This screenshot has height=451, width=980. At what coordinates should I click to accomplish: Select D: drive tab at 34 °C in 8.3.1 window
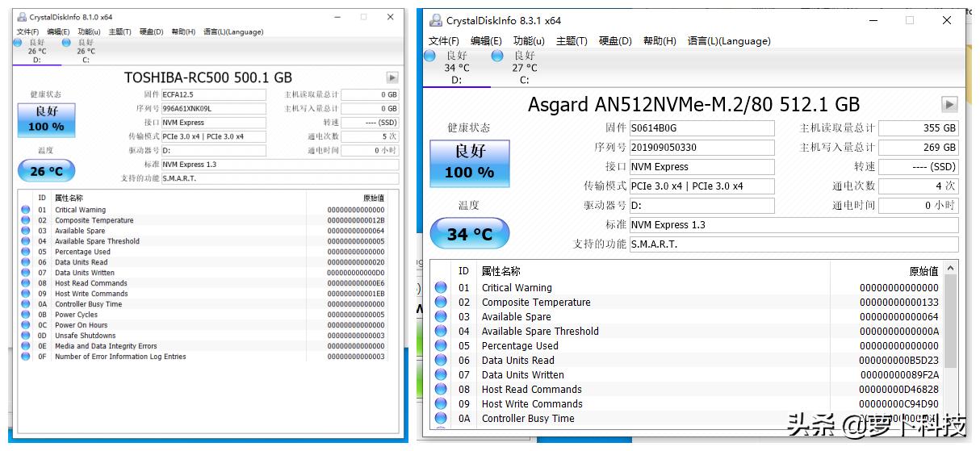pos(456,68)
